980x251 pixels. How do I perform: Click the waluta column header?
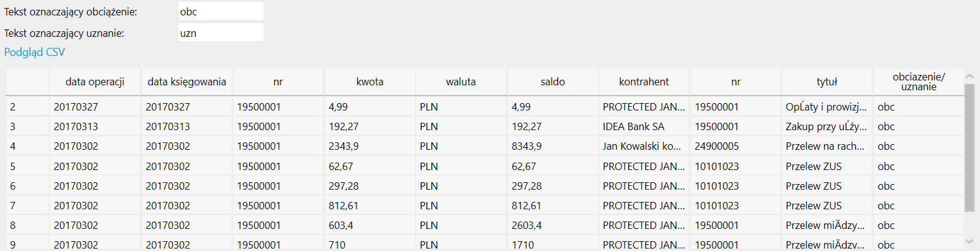[461, 82]
